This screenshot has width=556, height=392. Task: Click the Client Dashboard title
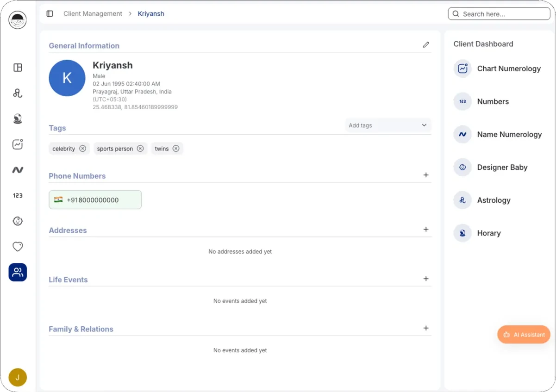[483, 44]
